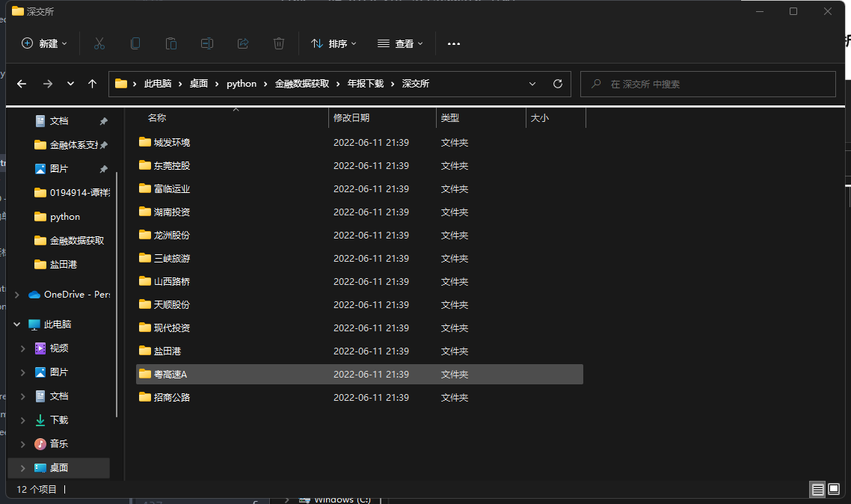The width and height of the screenshot is (851, 504).
Task: Expand the 音乐 tree node
Action: pos(22,443)
